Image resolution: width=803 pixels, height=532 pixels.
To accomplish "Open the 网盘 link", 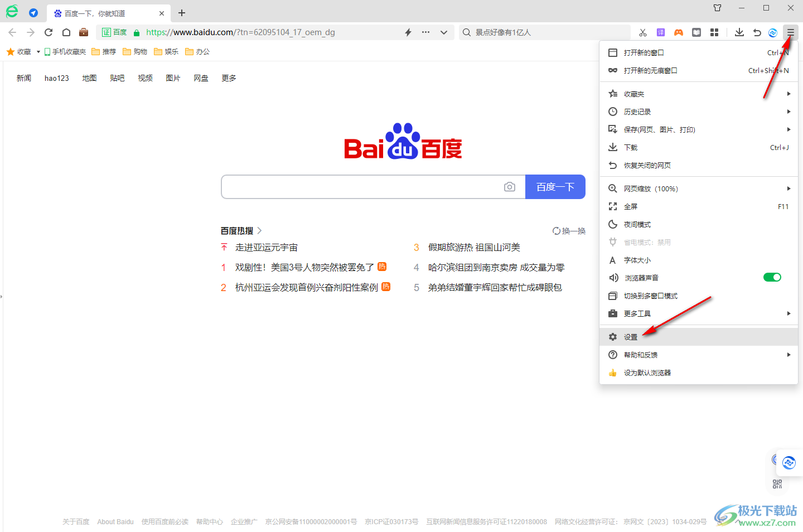I will pos(201,78).
